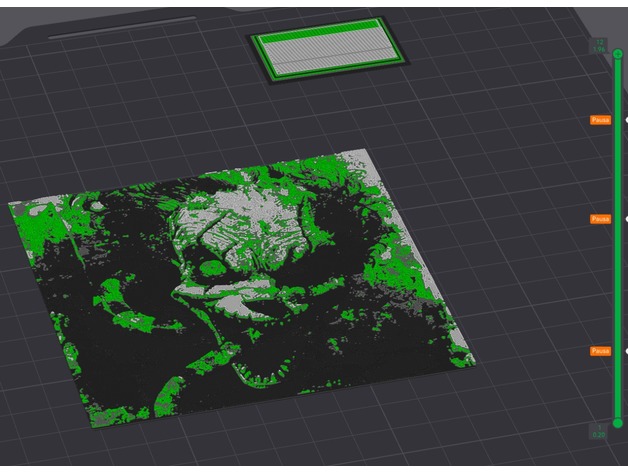Select the lowest Pause tag
The height and width of the screenshot is (472, 628).
coord(600,351)
